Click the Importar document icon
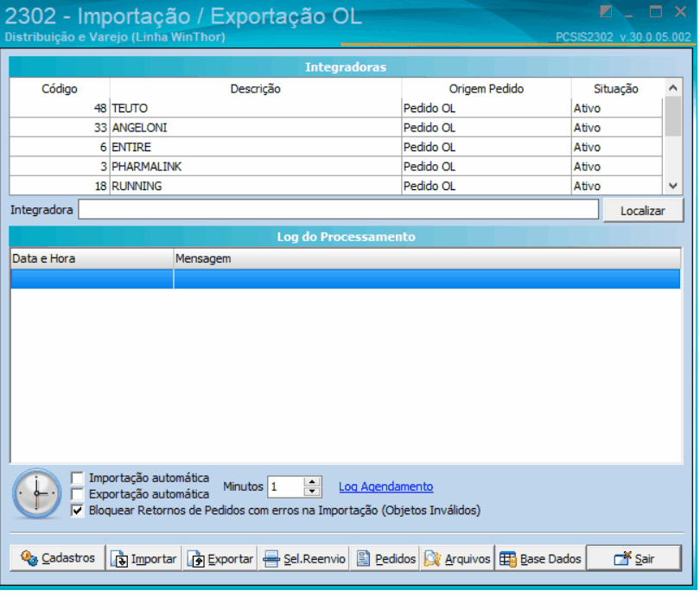700x610 pixels. pyautogui.click(x=119, y=559)
